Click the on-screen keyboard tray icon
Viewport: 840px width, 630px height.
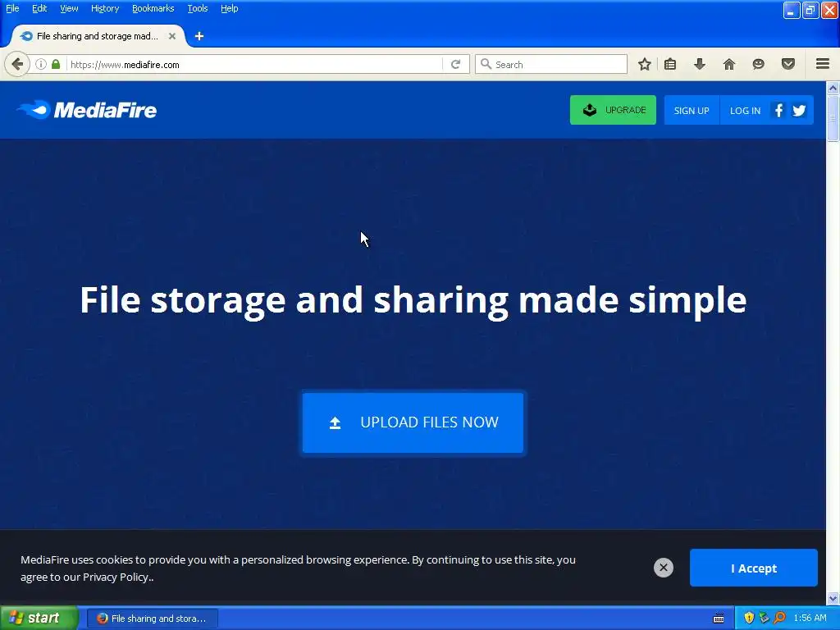pyautogui.click(x=719, y=619)
